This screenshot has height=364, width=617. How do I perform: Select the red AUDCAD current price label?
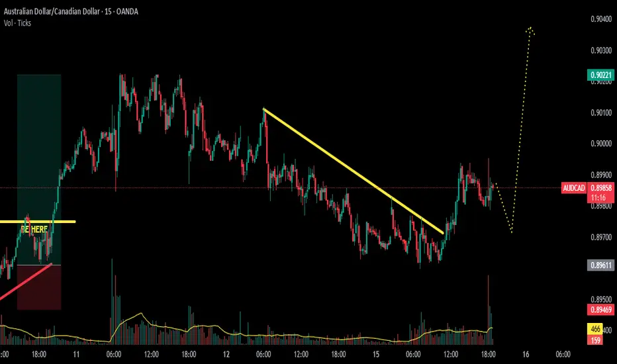[574, 188]
